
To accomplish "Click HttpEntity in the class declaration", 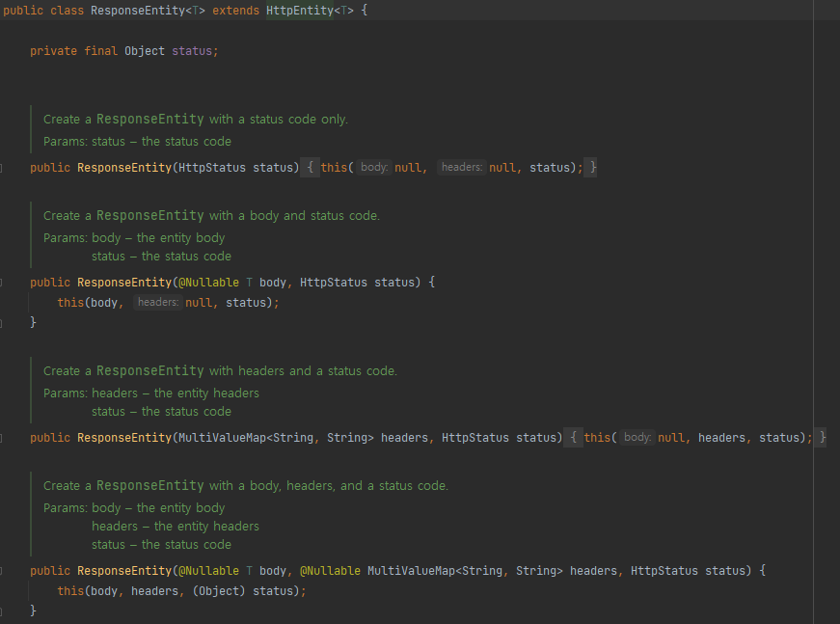I will 300,11.
